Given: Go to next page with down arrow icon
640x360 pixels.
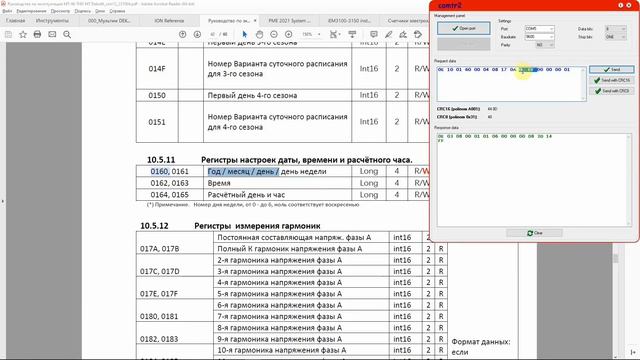Looking at the screenshot, I should [x=197, y=34].
